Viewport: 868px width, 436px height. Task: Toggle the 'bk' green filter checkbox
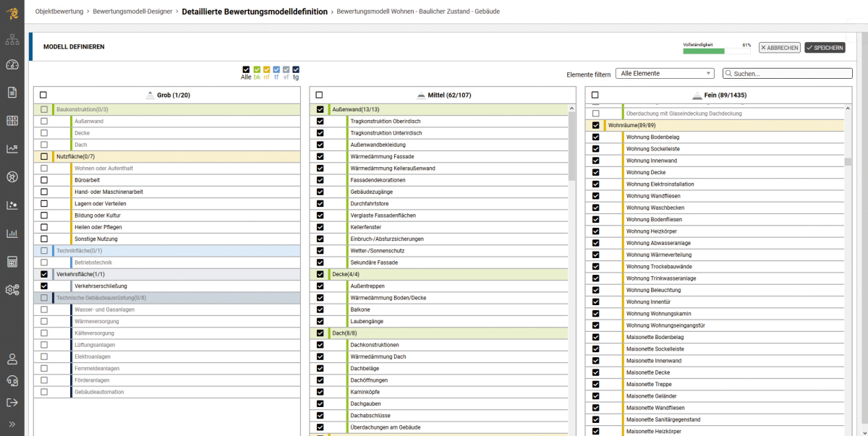point(257,69)
